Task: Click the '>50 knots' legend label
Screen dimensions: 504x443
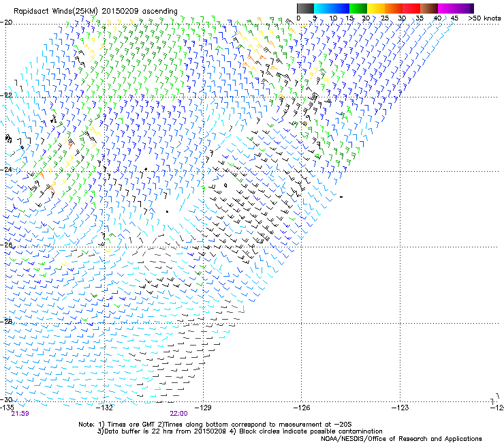Action: pos(484,18)
